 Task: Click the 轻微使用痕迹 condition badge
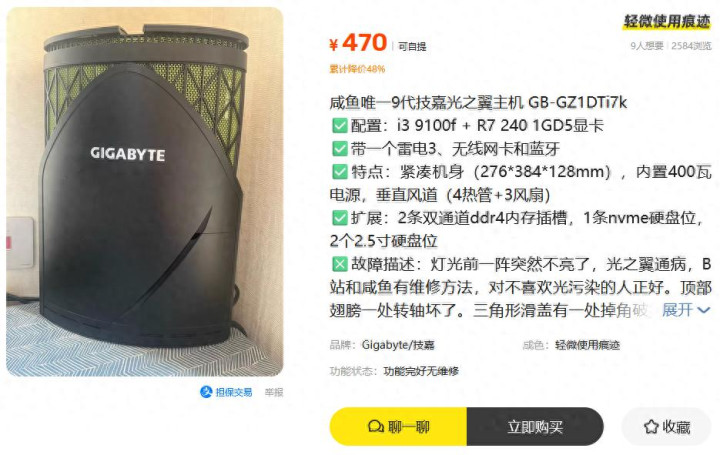click(x=667, y=21)
